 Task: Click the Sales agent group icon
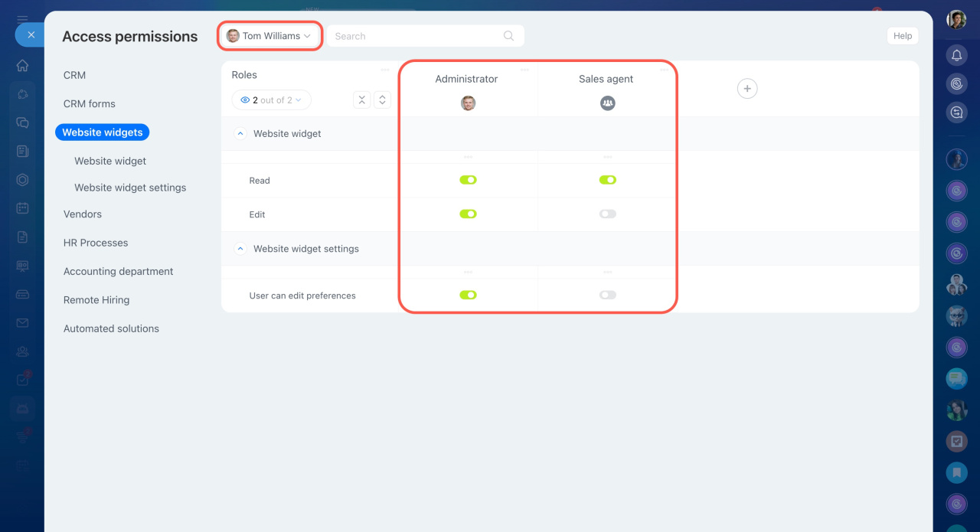(607, 103)
